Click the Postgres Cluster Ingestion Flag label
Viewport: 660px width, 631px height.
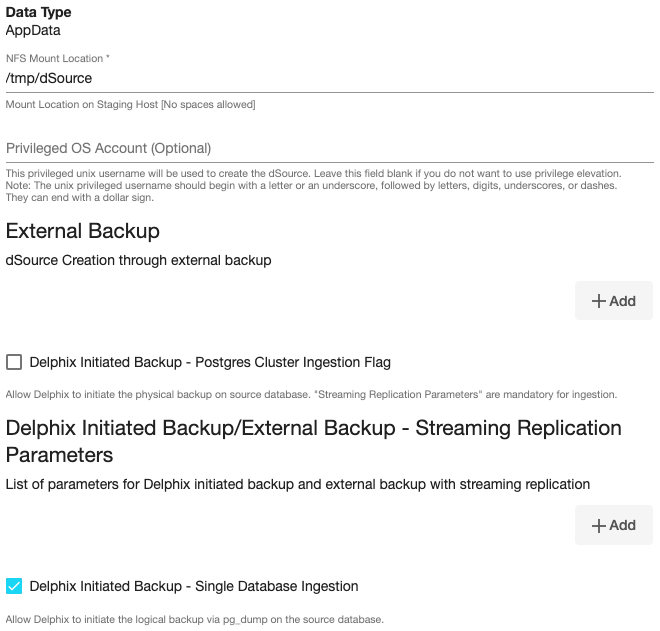pos(210,362)
